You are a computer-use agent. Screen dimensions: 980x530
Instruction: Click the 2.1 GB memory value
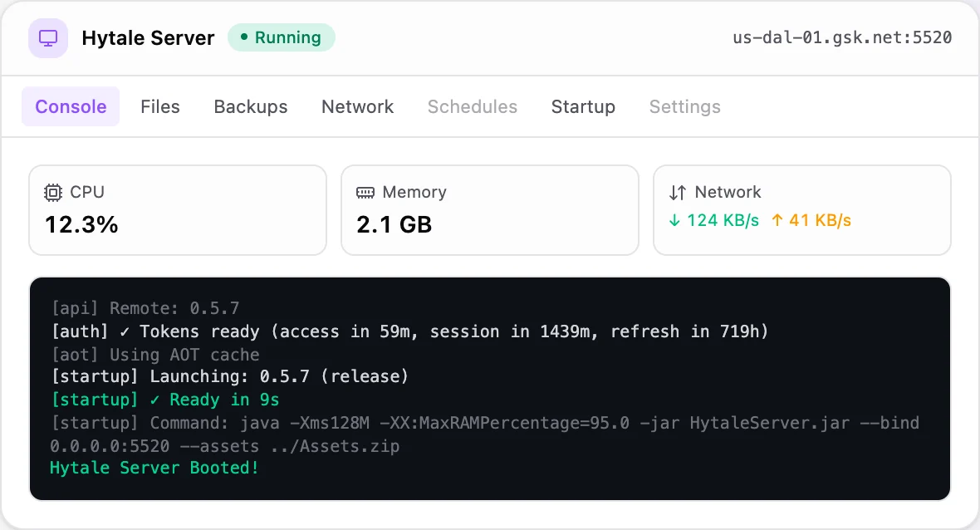[x=394, y=224]
